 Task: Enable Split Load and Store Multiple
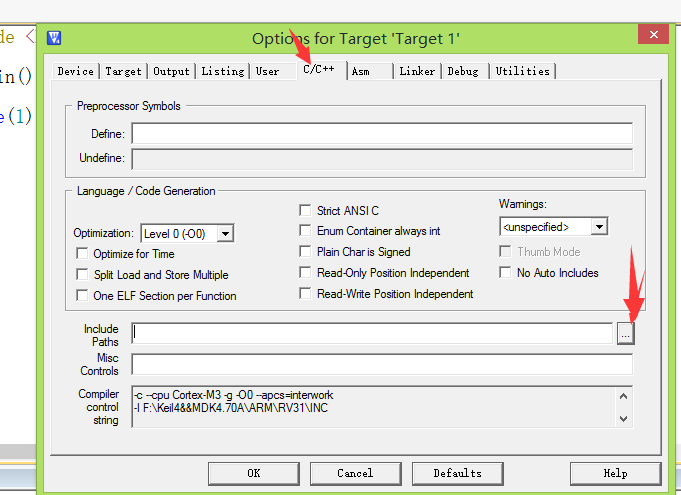[x=82, y=274]
